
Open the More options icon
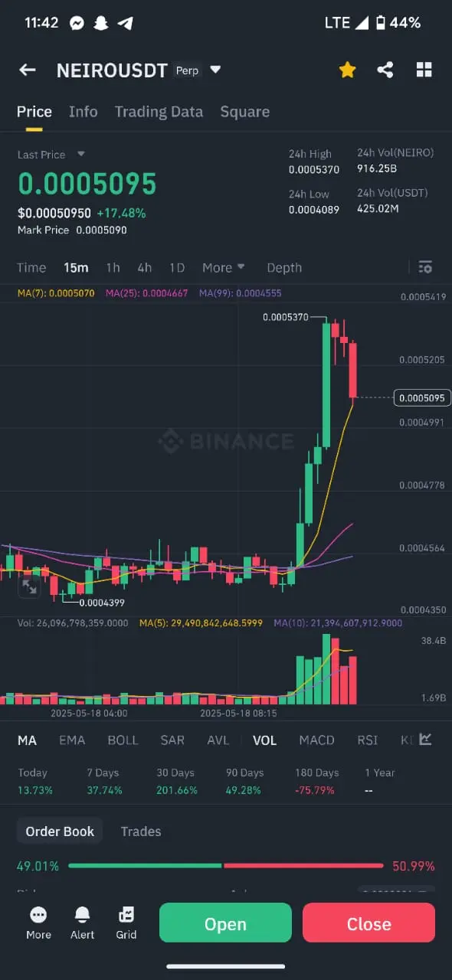tap(38, 914)
